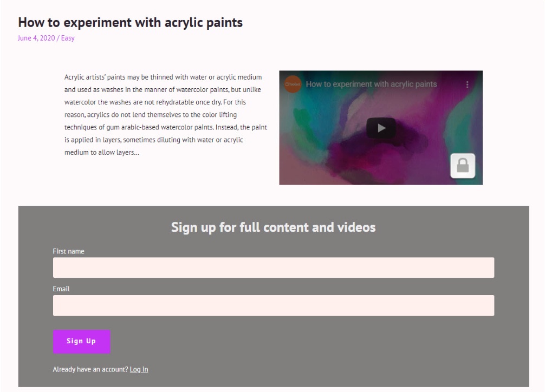This screenshot has width=545, height=392.
Task: Click the First name field label
Action: 68,251
